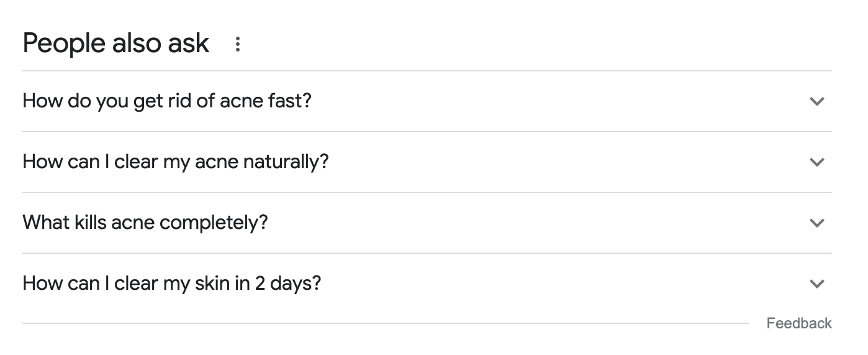This screenshot has height=355, width=868.
Task: Reveal the clear skin in 2 days answer
Action: (427, 284)
